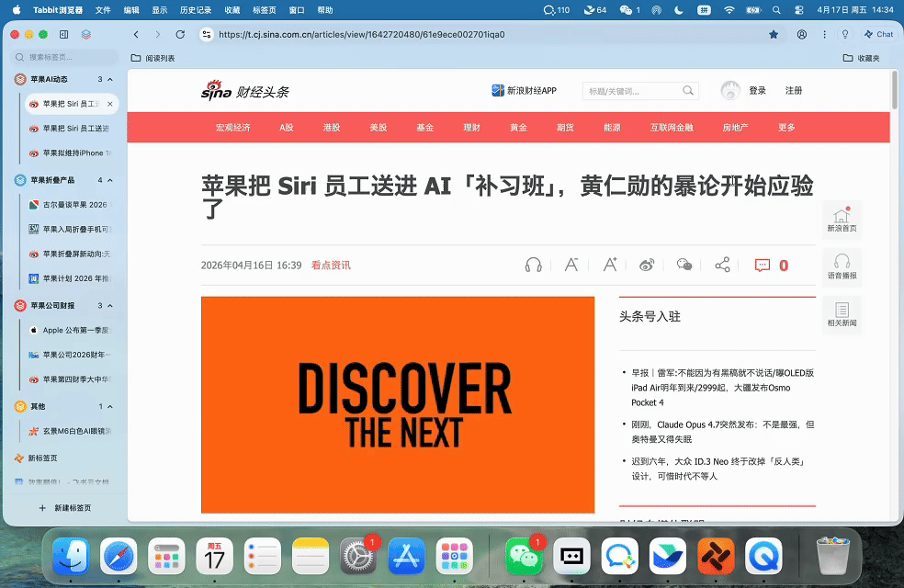
Task: Click 看点资讯 source link
Action: [331, 266]
